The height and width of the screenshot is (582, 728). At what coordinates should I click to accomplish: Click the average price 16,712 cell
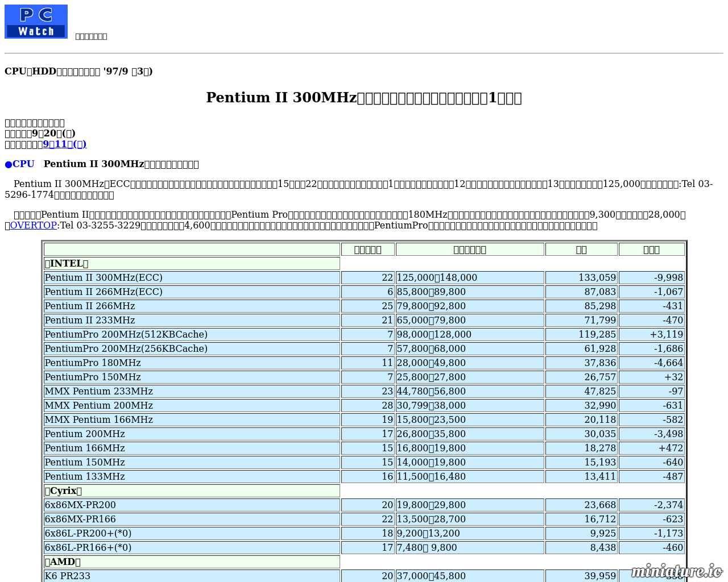point(581,519)
